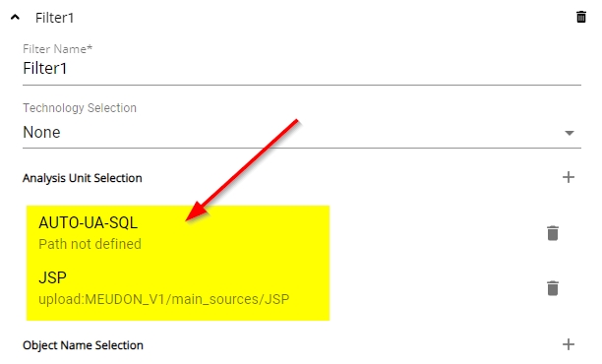Remove JSP analysis unit trash icon

point(553,289)
